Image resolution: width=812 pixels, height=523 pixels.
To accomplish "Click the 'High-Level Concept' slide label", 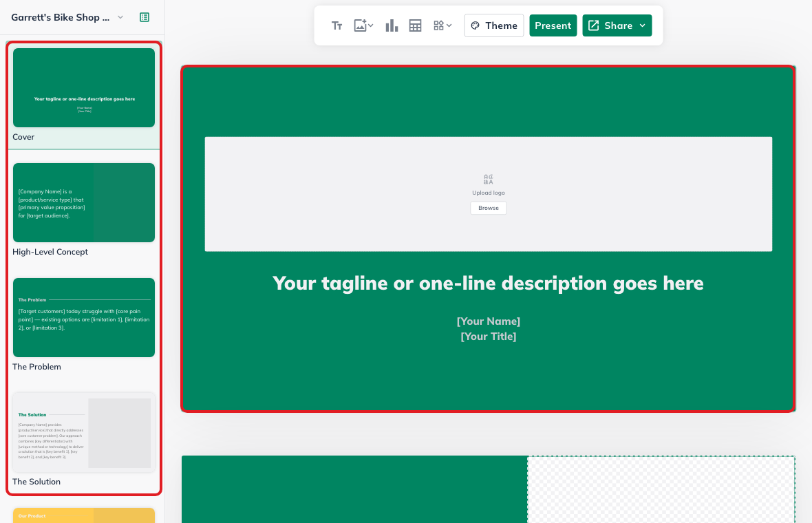I will pyautogui.click(x=50, y=252).
